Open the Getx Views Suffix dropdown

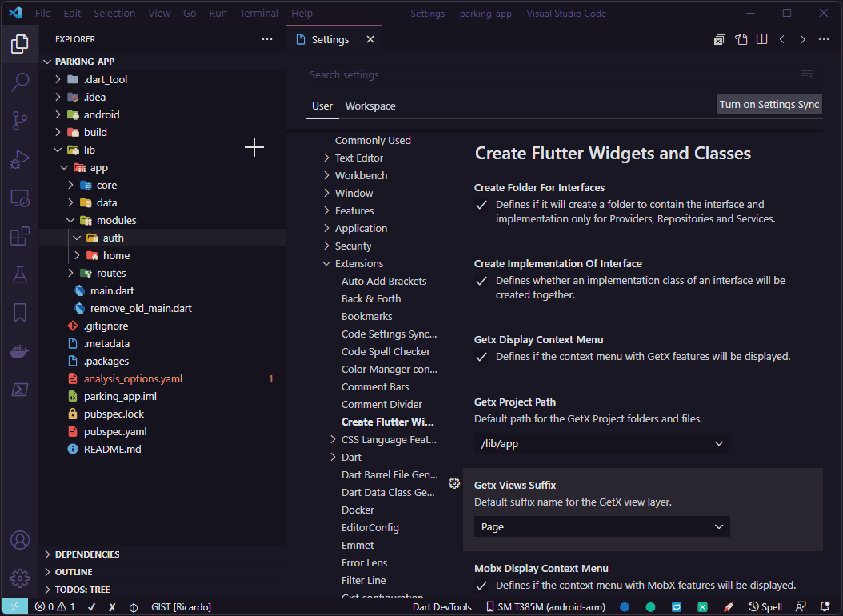point(601,526)
